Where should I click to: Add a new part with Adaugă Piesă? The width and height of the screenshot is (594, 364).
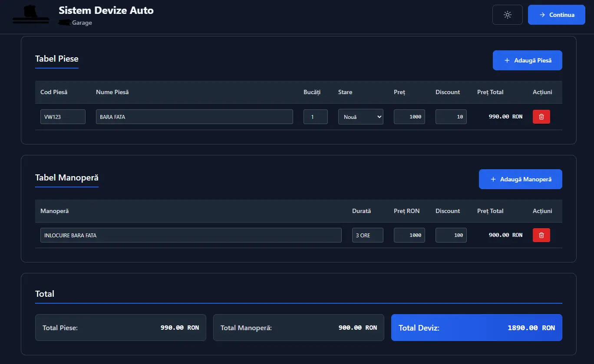[x=527, y=60]
